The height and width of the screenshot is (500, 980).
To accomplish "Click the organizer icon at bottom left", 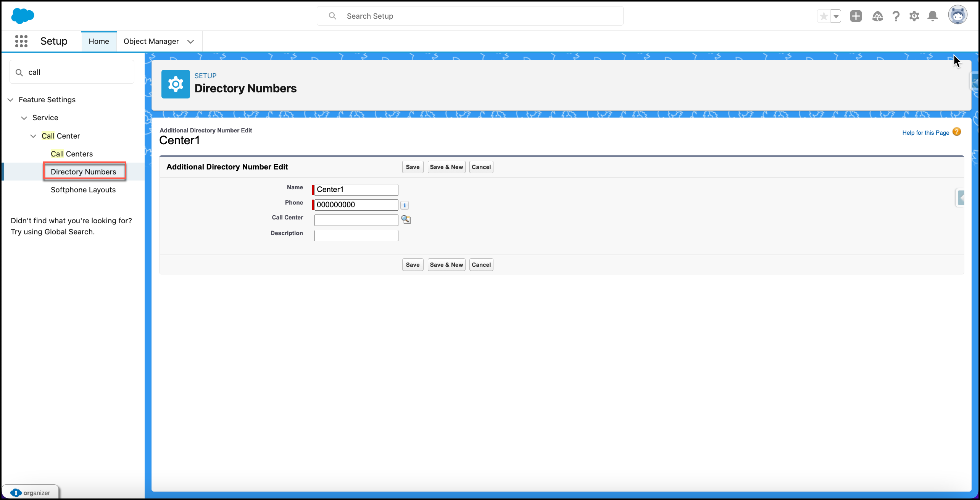I will click(16, 492).
